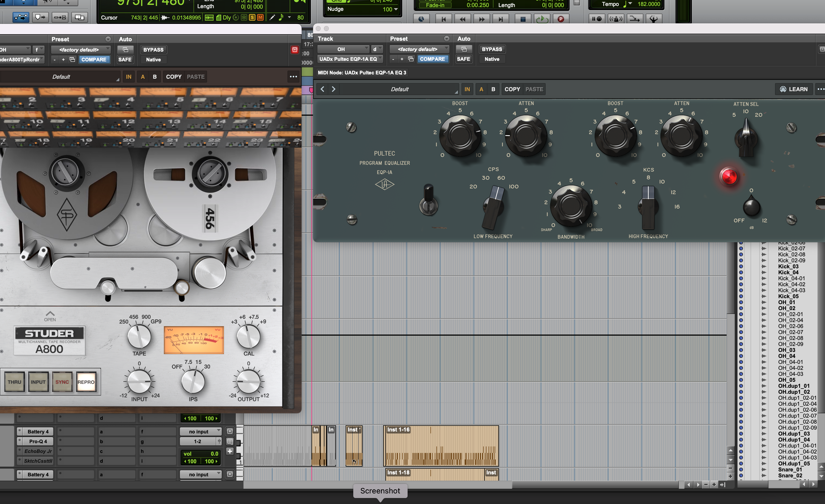825x504 pixels.
Task: Open Studer plugin three-dots options menu
Action: [293, 77]
